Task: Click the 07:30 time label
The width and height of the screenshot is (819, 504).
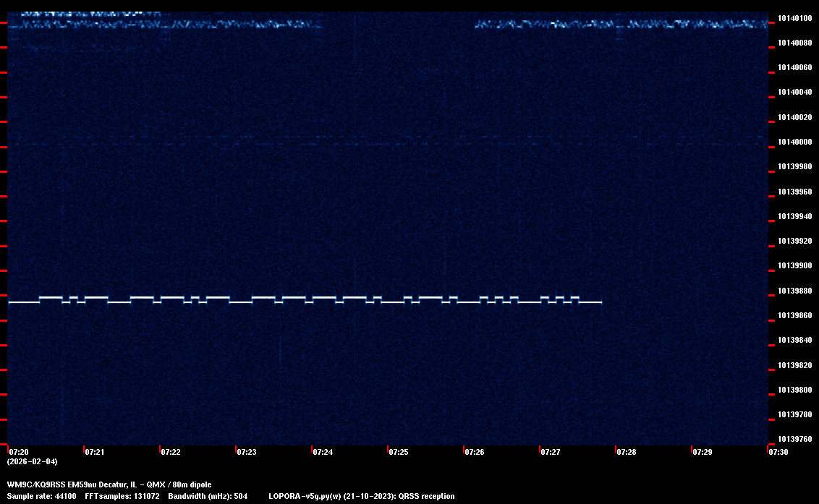Action: pos(778,452)
